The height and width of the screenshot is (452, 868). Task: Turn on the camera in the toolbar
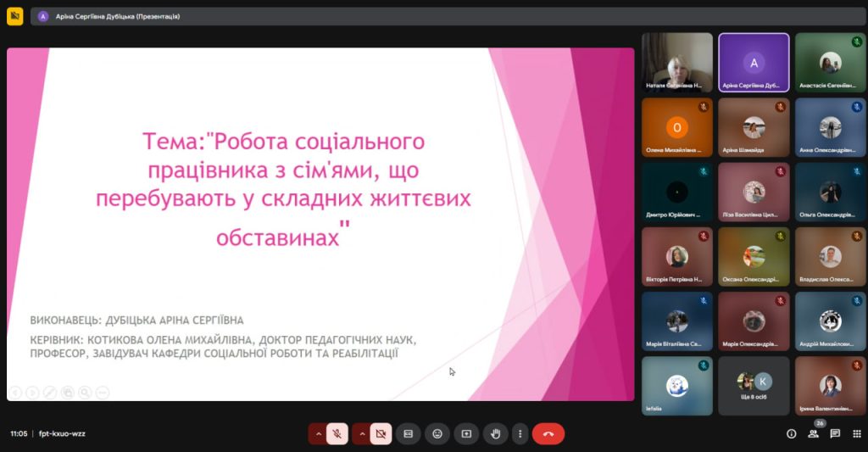(381, 433)
